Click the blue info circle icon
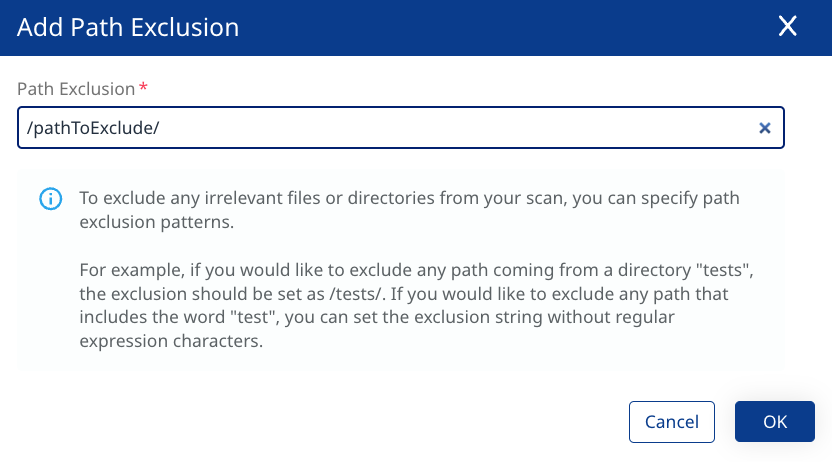Viewport: 832px width, 462px height. click(50, 199)
